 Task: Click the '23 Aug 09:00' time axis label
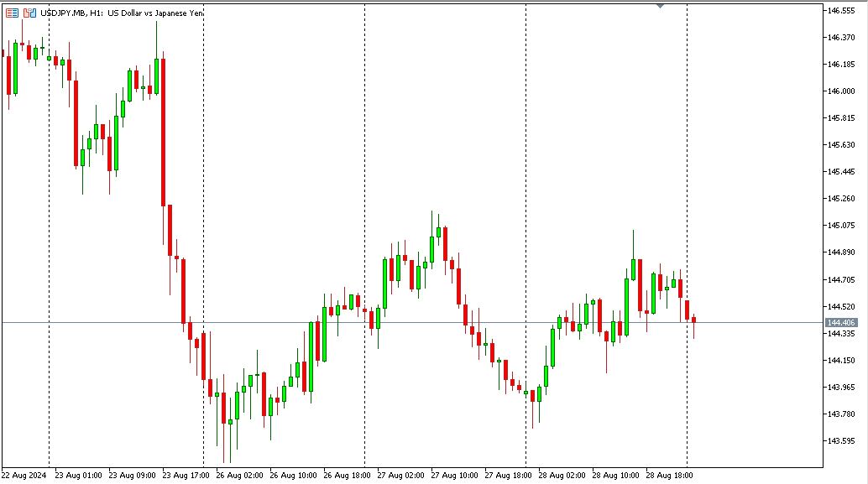(133, 475)
